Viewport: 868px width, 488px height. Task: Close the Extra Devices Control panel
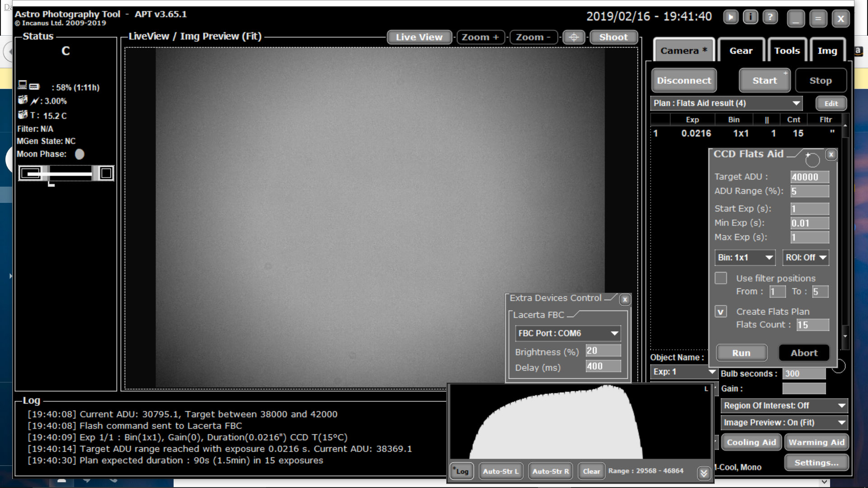(x=625, y=299)
